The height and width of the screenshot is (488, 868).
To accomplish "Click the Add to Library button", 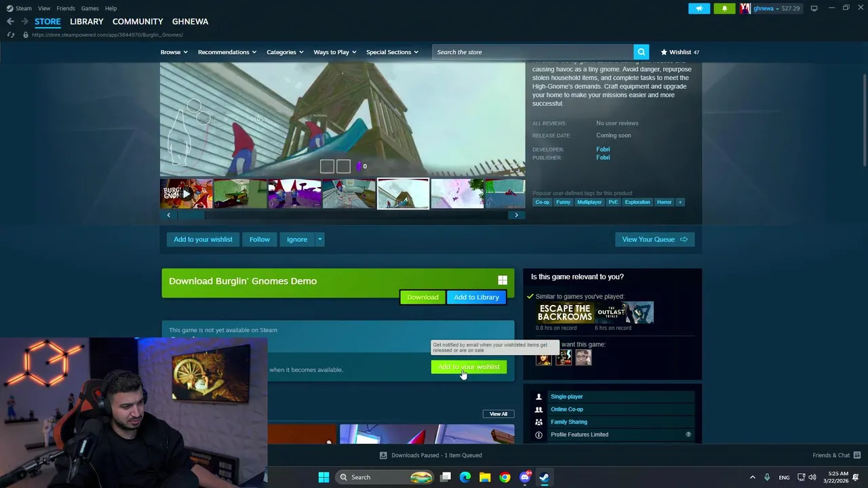I will [x=476, y=297].
